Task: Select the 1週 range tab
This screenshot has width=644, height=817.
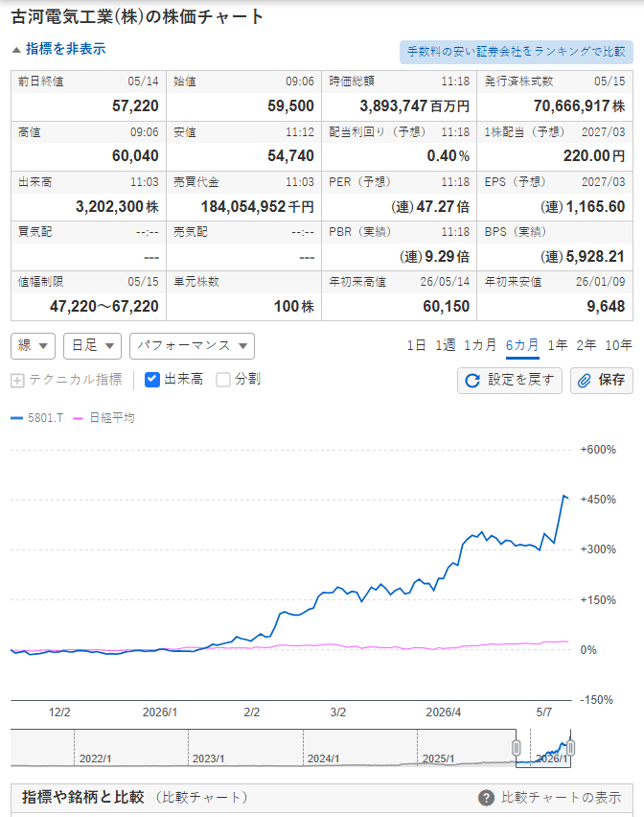Action: tap(445, 345)
